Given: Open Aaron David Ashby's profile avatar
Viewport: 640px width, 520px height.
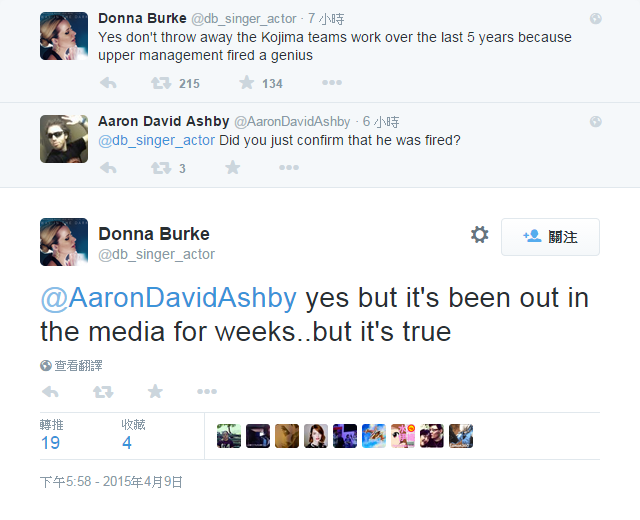Looking at the screenshot, I should pos(64,139).
